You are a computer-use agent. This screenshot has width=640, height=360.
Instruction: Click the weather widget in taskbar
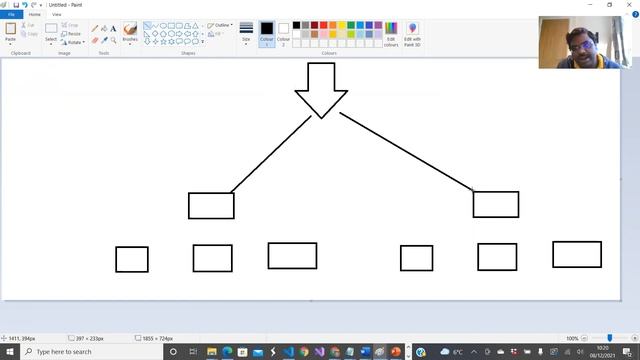(x=452, y=351)
